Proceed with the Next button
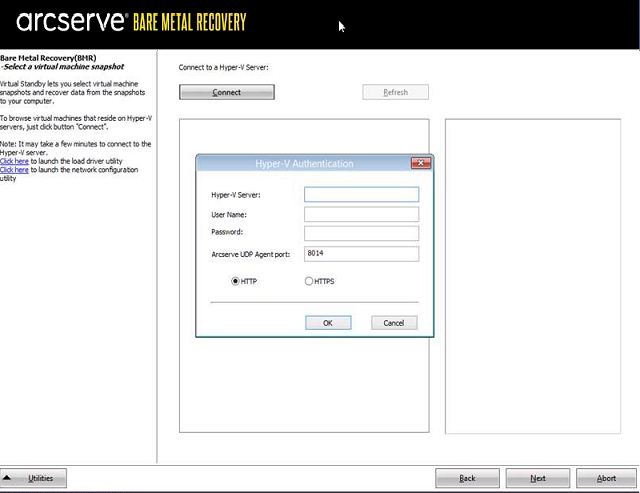Screen dimensions: 640x493 [x=538, y=478]
